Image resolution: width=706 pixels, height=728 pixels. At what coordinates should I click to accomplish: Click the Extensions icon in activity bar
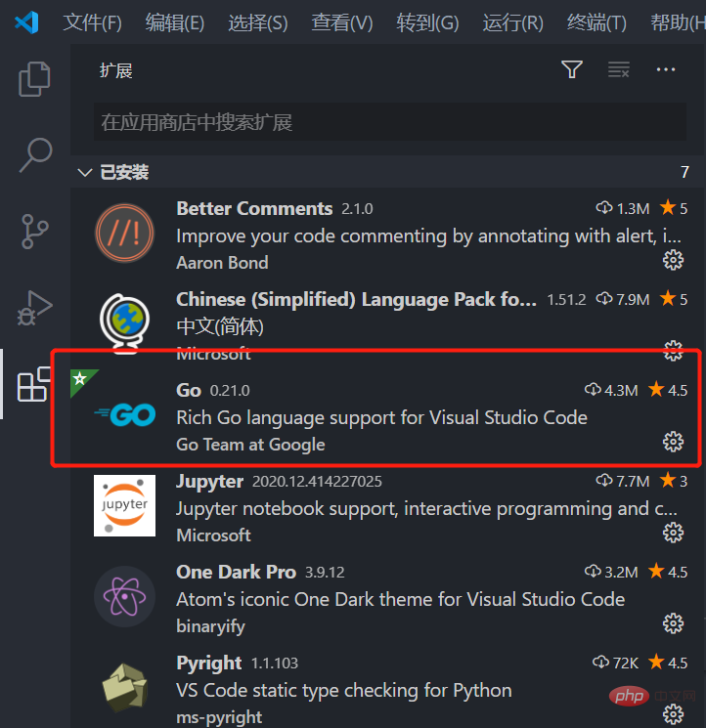coord(33,384)
